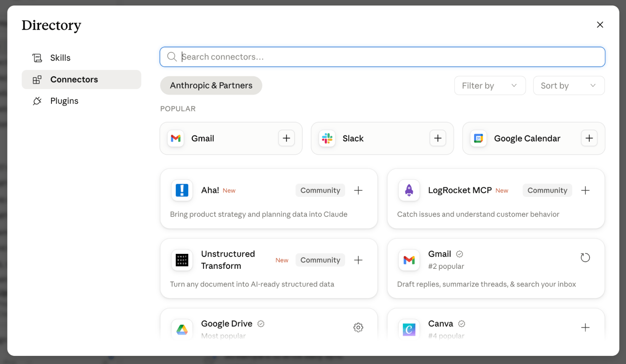Click the Google Calendar logo icon
626x364 pixels.
point(478,138)
